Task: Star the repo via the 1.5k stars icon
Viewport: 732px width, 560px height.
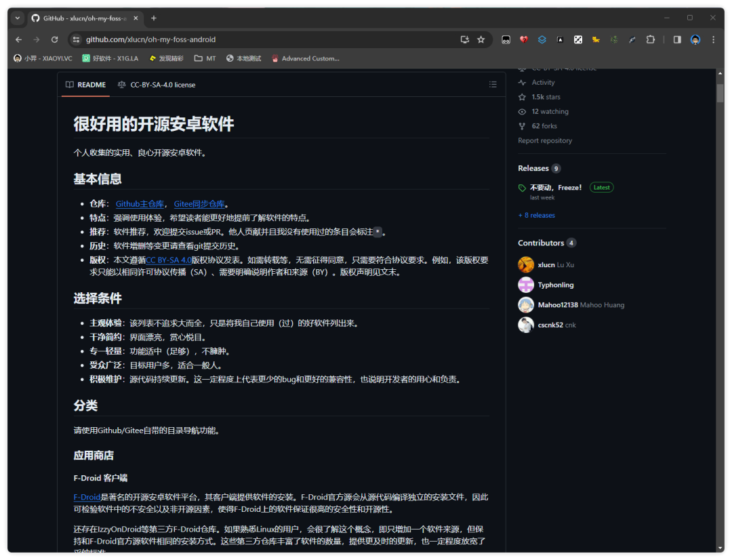Action: point(521,96)
